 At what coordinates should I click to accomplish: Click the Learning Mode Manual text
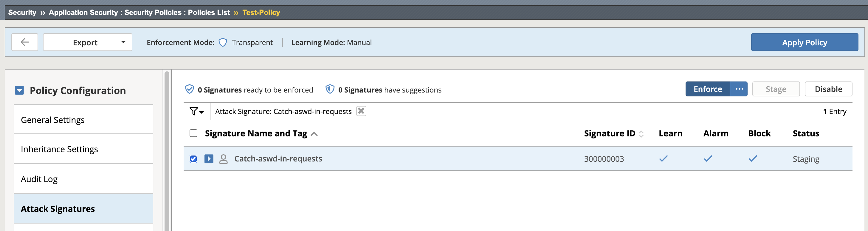pos(331,42)
